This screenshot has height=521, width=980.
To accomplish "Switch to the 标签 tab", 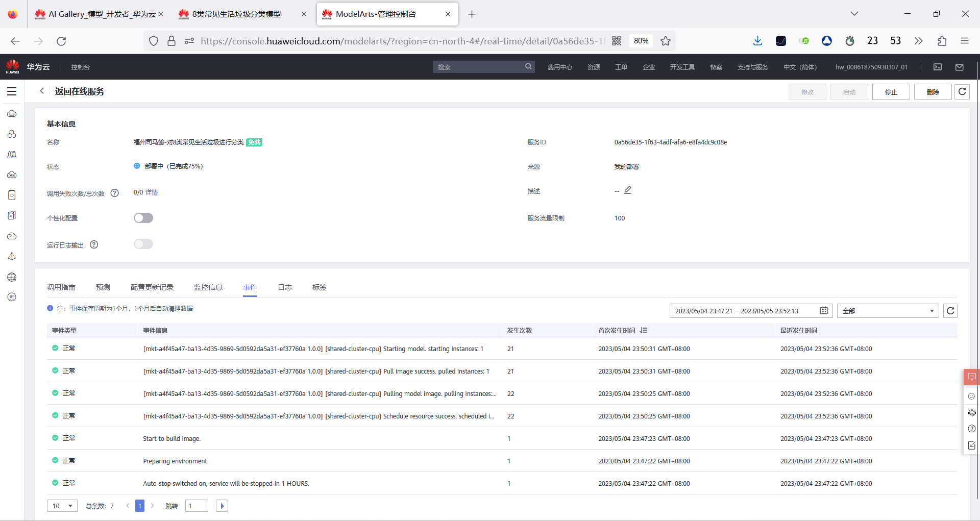I will [x=320, y=287].
